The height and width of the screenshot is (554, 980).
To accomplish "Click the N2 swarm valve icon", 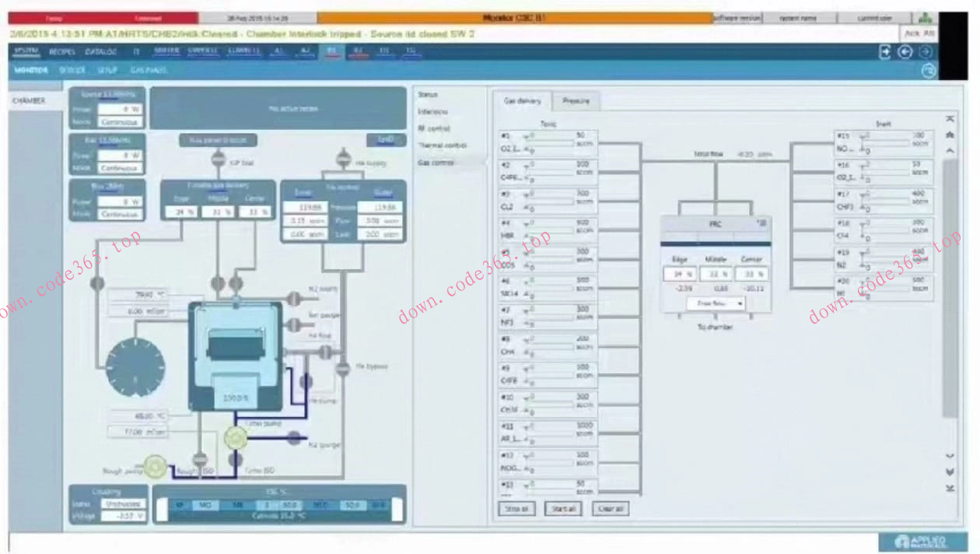I will 293,299.
